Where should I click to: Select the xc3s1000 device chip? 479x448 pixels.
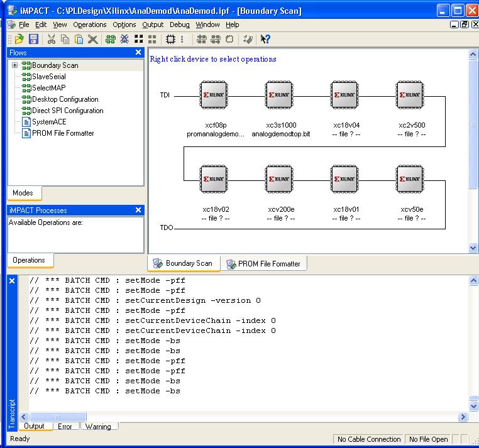click(279, 95)
